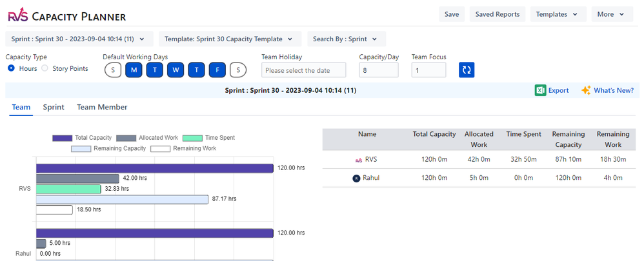Click the Rahul chart axis label

point(23,254)
